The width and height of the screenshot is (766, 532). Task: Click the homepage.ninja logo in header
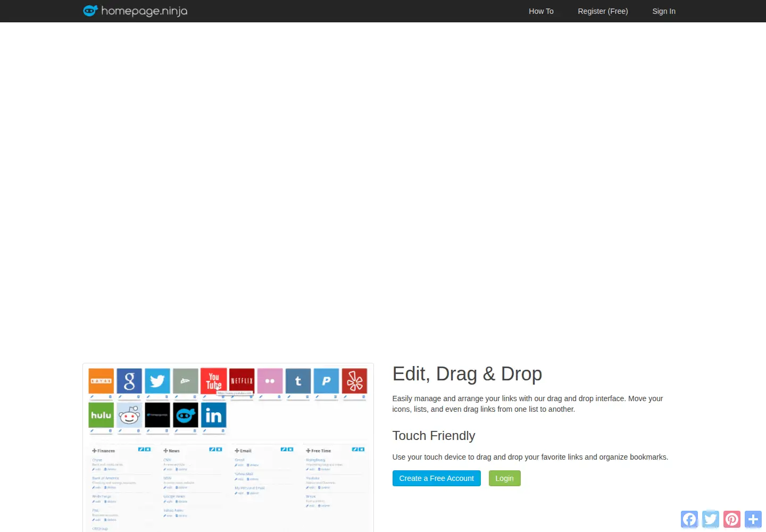[x=135, y=11]
